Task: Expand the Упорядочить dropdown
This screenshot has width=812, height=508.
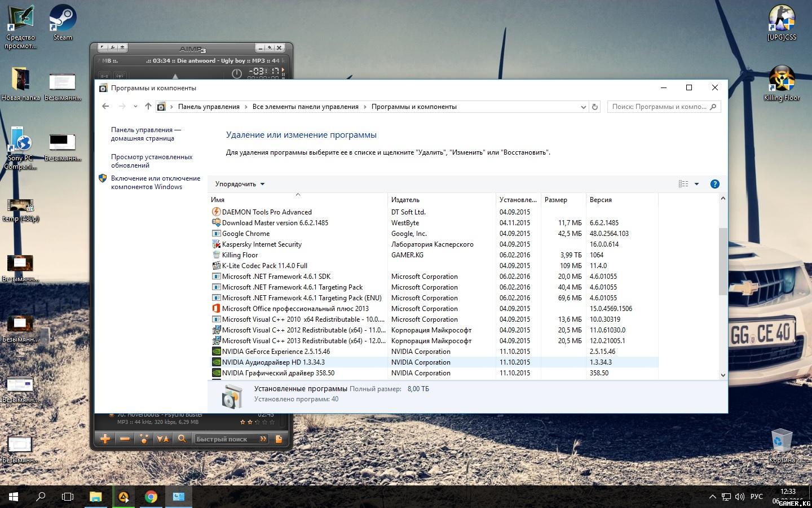Action: (240, 184)
